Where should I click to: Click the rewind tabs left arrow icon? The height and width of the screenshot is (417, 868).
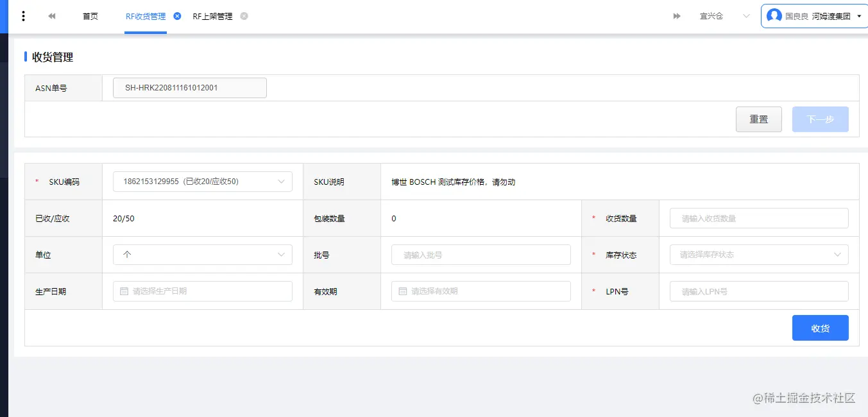click(x=52, y=16)
